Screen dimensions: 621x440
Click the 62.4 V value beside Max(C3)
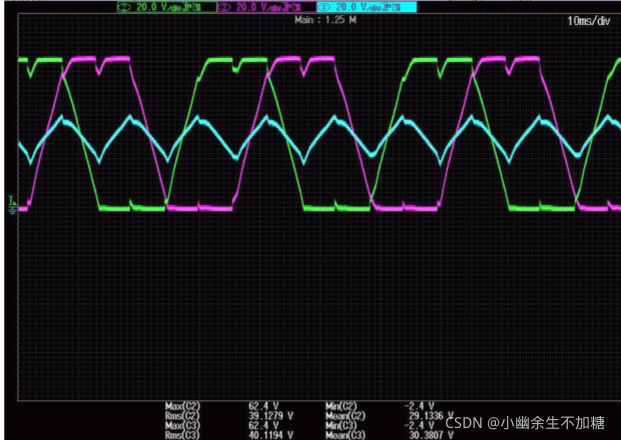coord(263,425)
